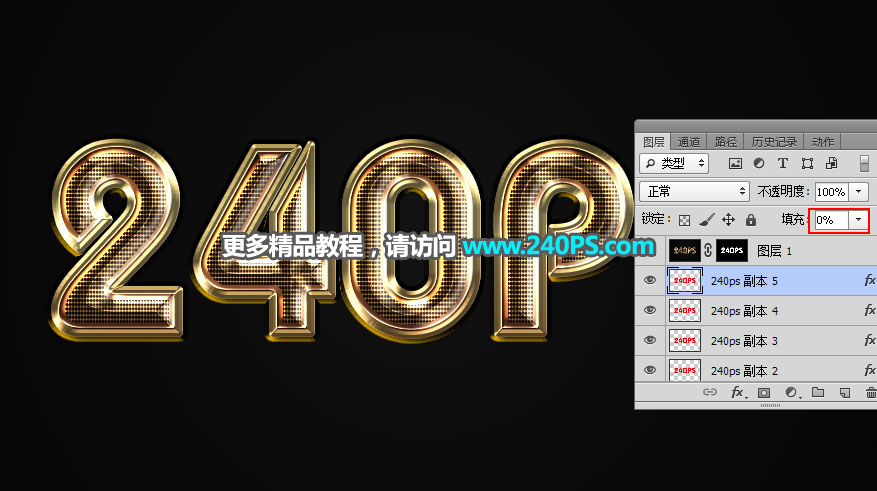Select the 240ps 副本 2 layer thumbnail

[x=683, y=370]
